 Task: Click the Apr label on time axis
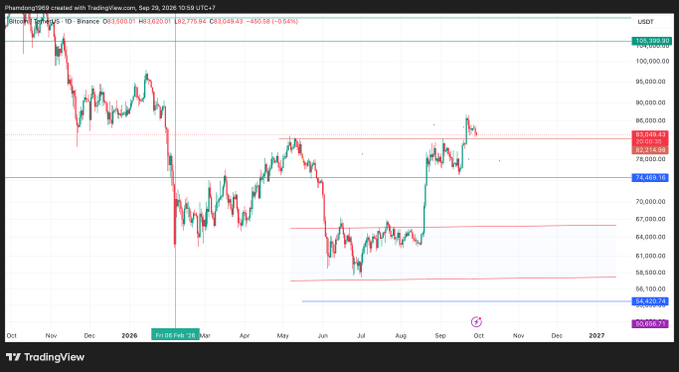pyautogui.click(x=245, y=336)
